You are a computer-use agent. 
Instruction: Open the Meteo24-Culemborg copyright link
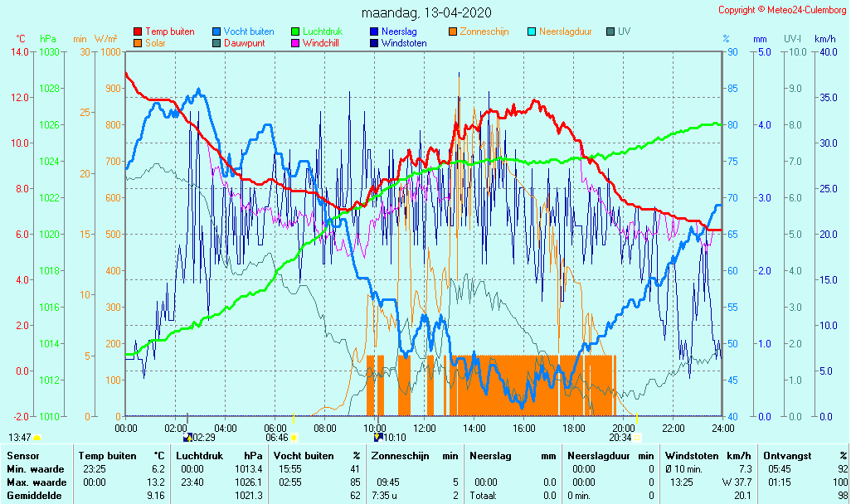[782, 10]
